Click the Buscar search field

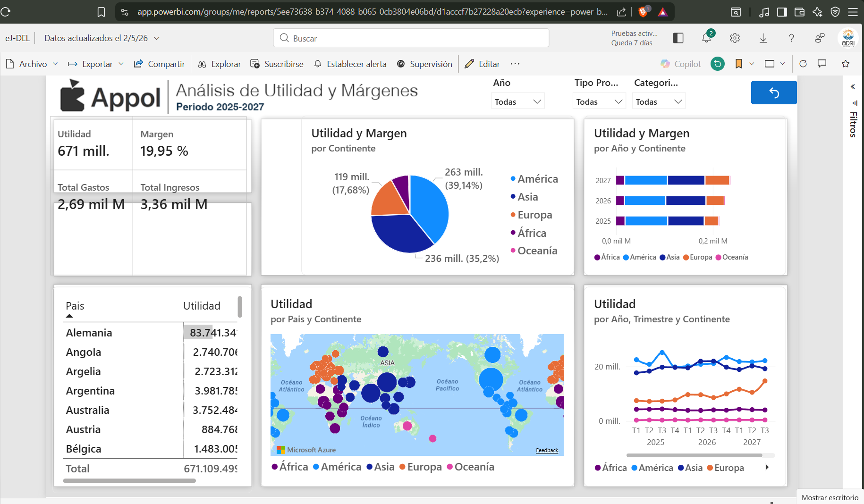coord(411,38)
